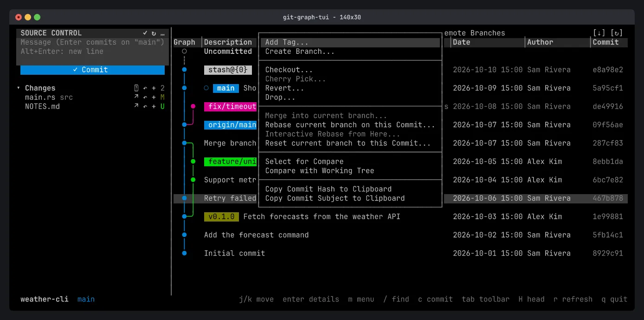The width and height of the screenshot is (644, 320).
Task: Click the blue Commit button
Action: pyautogui.click(x=92, y=70)
